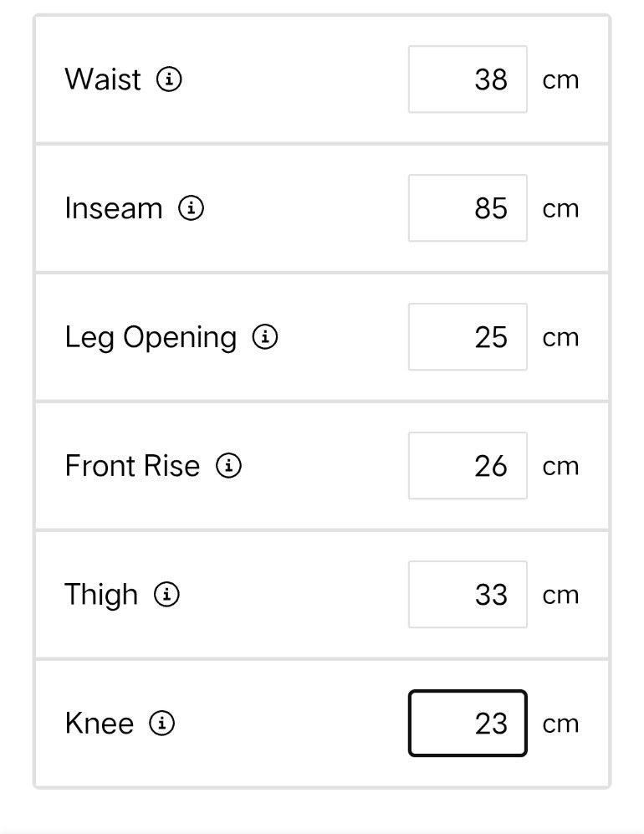
Task: Select the Leg Opening label
Action: pyautogui.click(x=151, y=338)
